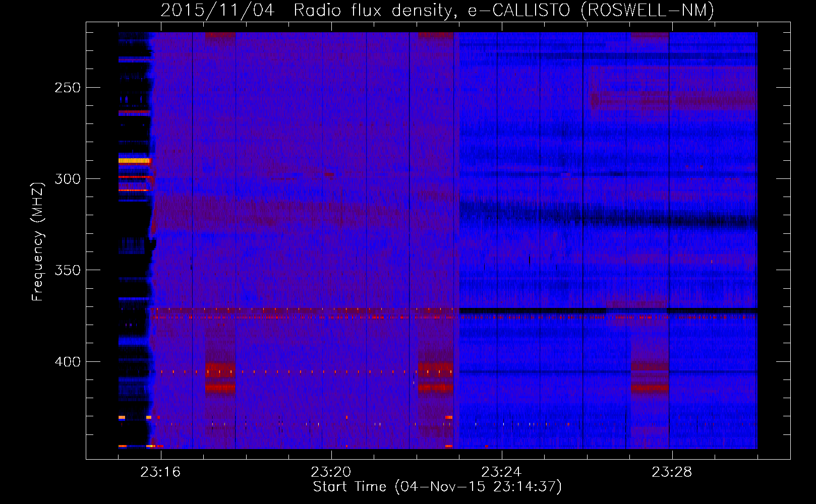The image size is (816, 504).
Task: Select the 'Start Time (04-Nov-15 23:14:37)' label
Action: coord(437,487)
